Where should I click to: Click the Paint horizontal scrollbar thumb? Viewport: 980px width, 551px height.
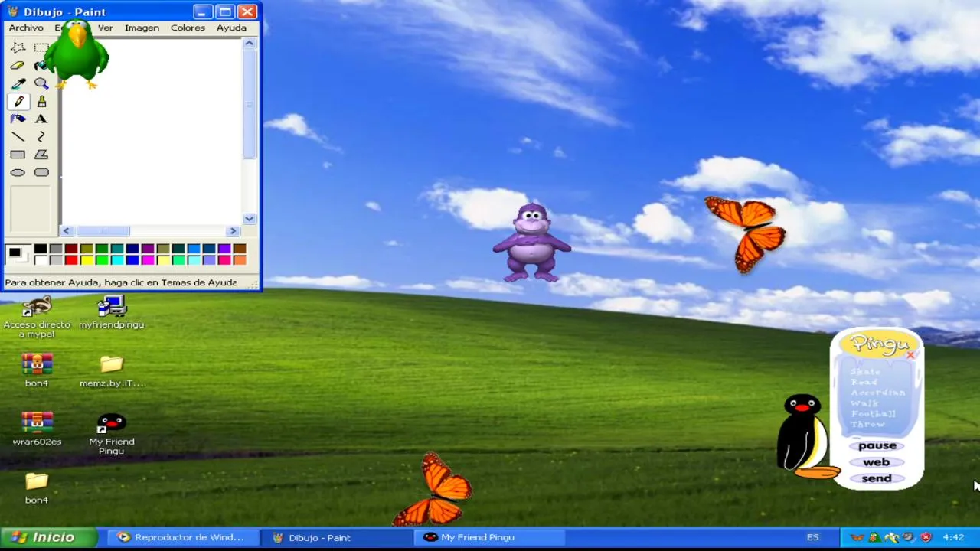pos(102,230)
